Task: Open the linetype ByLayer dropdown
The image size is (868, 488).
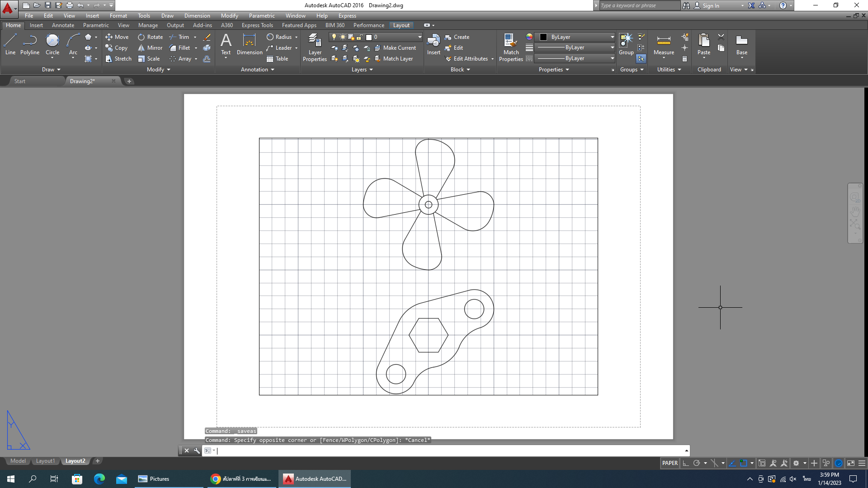Action: [x=575, y=58]
